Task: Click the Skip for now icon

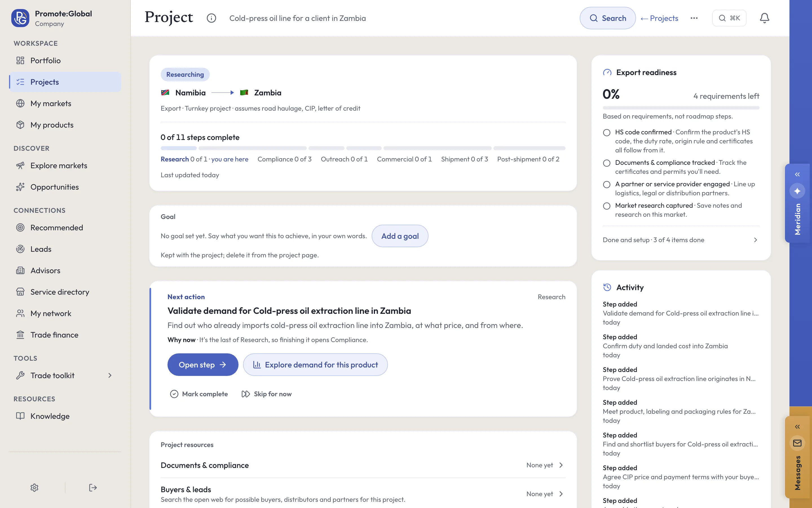Action: (246, 394)
